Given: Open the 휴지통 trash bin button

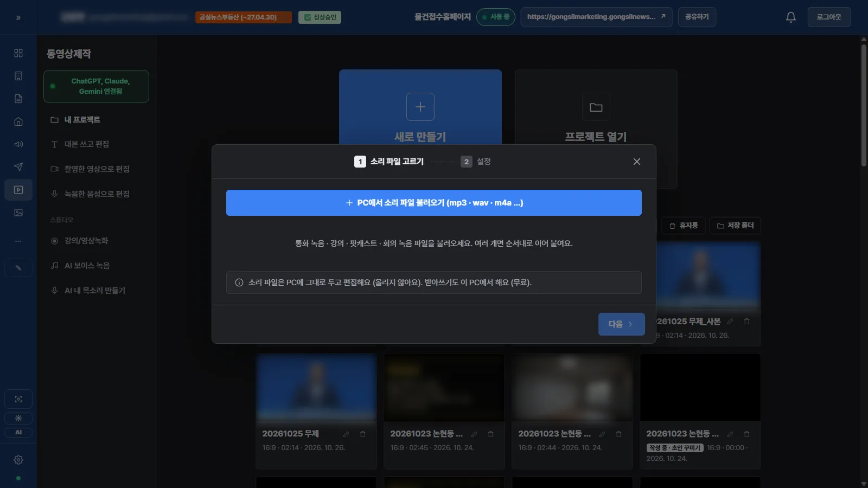Looking at the screenshot, I should [x=684, y=226].
